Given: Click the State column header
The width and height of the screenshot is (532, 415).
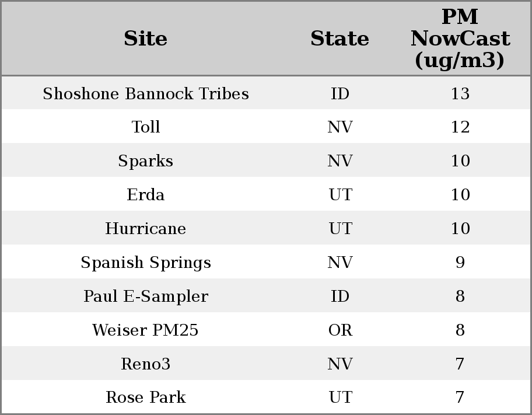Looking at the screenshot, I should 339,39.
